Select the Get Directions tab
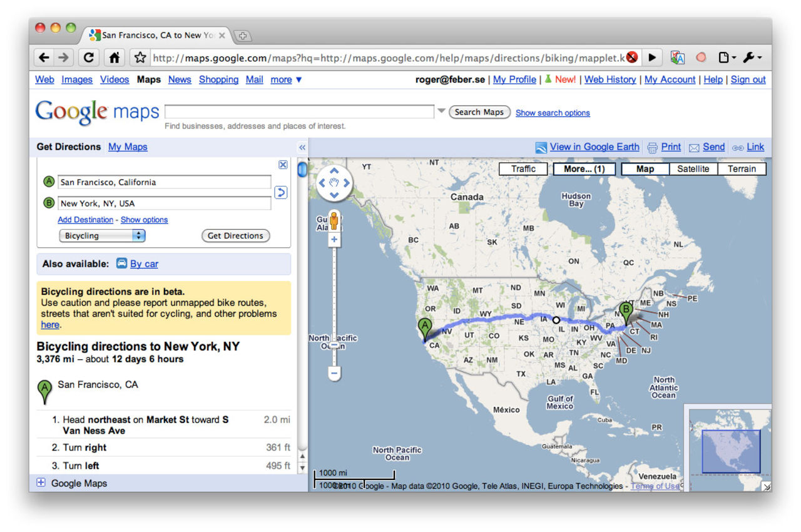The height and width of the screenshot is (532, 801). [69, 146]
